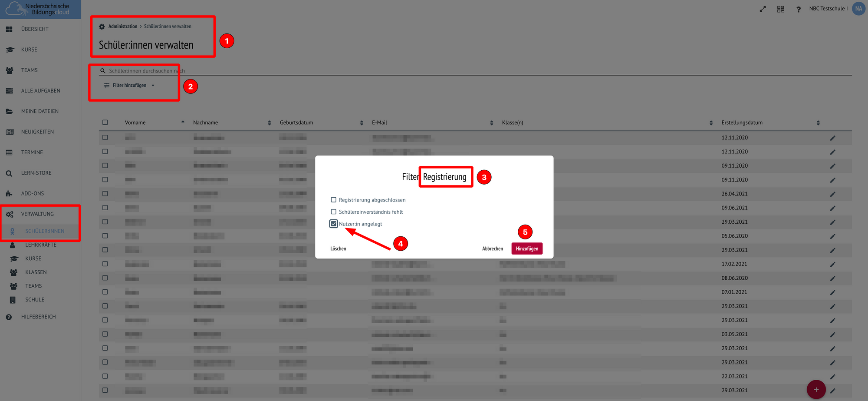The image size is (868, 401).
Task: Click the help question mark icon
Action: tap(798, 9)
